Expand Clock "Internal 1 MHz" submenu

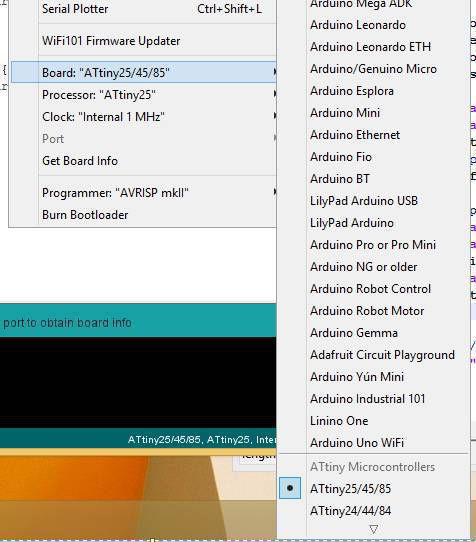[143, 117]
